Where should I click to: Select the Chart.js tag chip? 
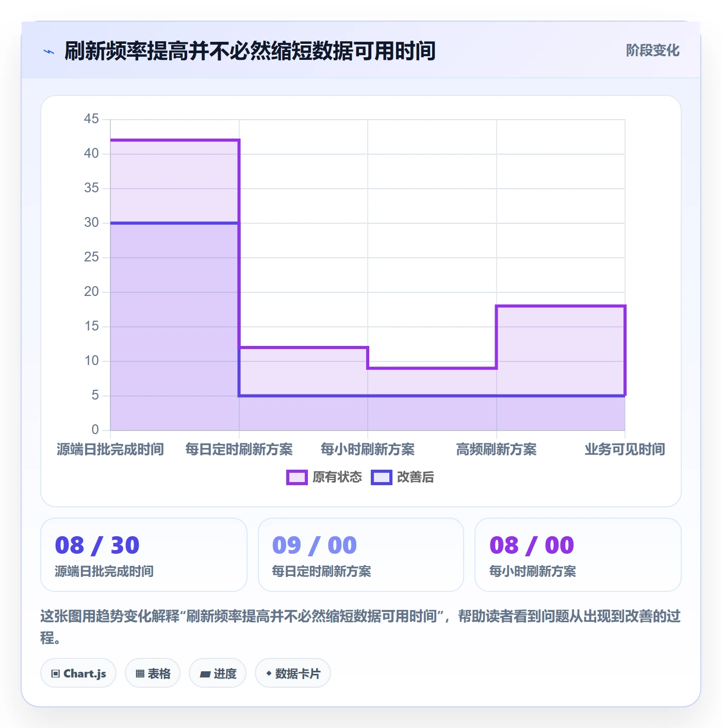[78, 673]
